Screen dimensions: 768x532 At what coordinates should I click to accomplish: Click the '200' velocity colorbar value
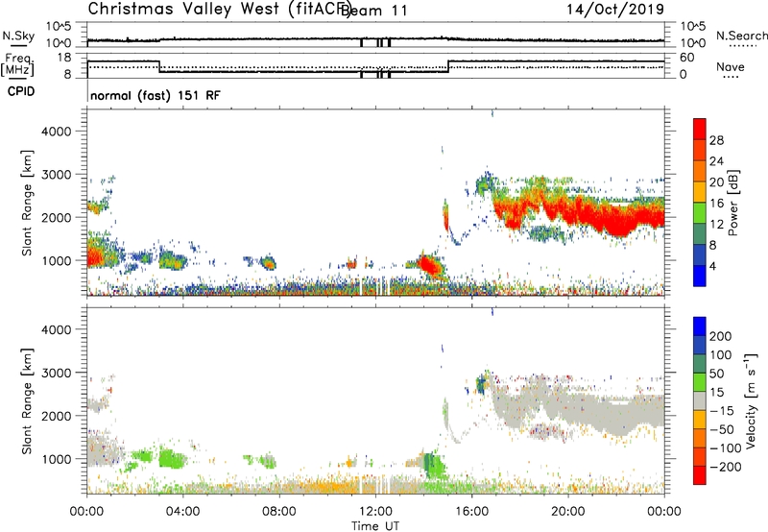(x=721, y=336)
